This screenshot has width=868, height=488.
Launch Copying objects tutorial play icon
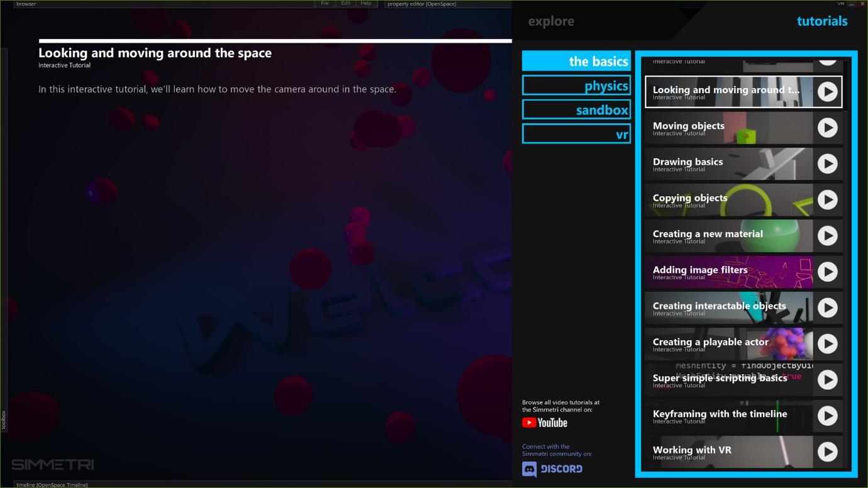click(x=827, y=199)
